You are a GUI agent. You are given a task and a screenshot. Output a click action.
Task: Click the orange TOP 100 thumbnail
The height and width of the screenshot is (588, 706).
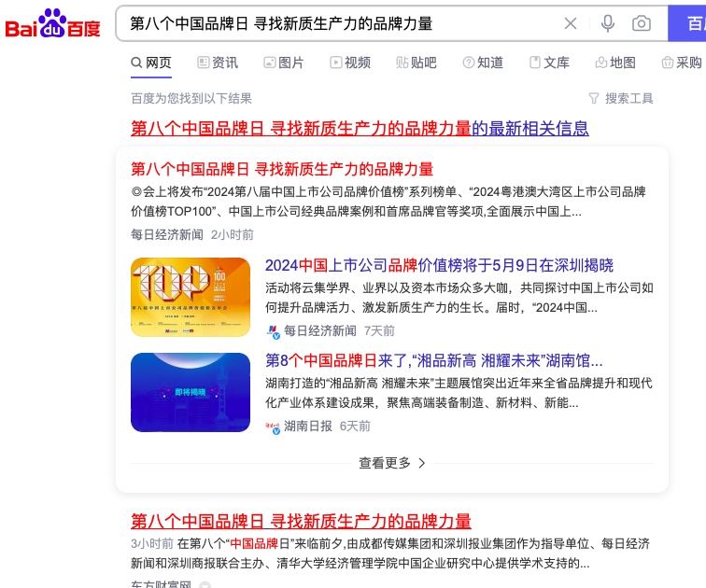tap(191, 297)
